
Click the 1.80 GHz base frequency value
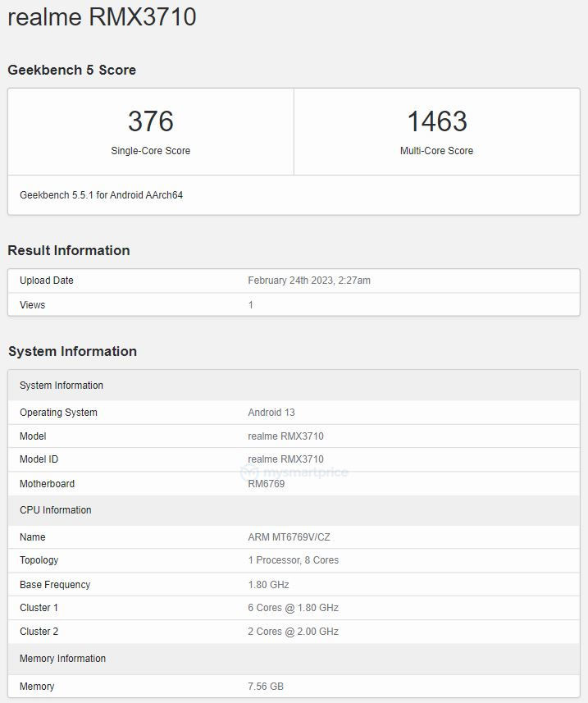268,585
